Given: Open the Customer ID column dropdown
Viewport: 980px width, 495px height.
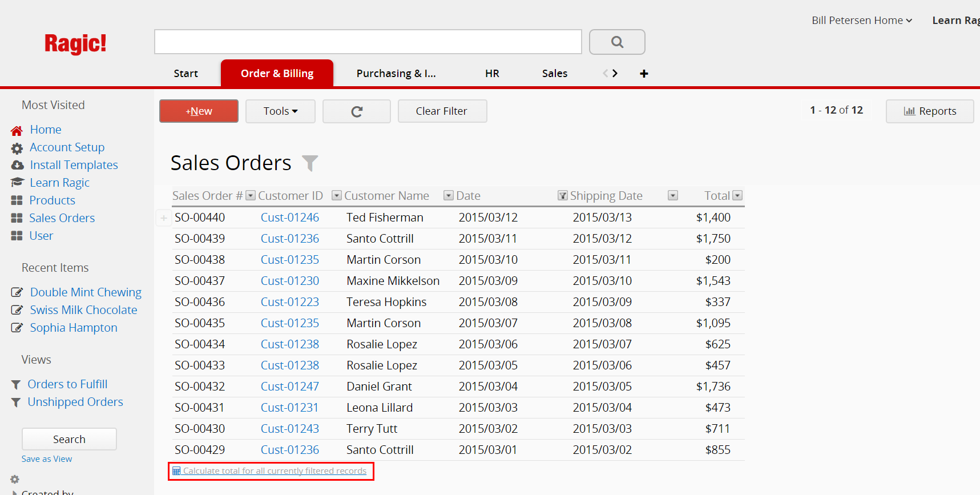Looking at the screenshot, I should coord(337,196).
